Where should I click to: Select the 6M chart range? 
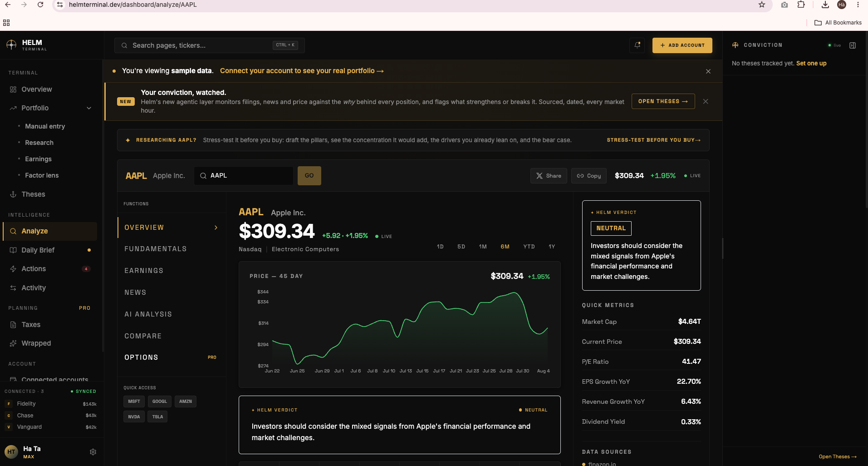[505, 247]
